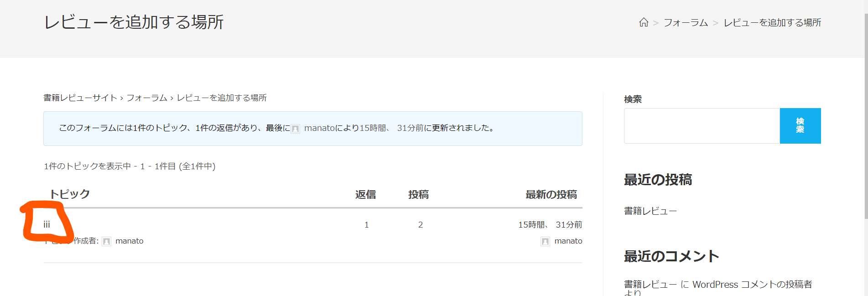
Task: Open manato's profile from the blue notice
Action: (x=319, y=128)
